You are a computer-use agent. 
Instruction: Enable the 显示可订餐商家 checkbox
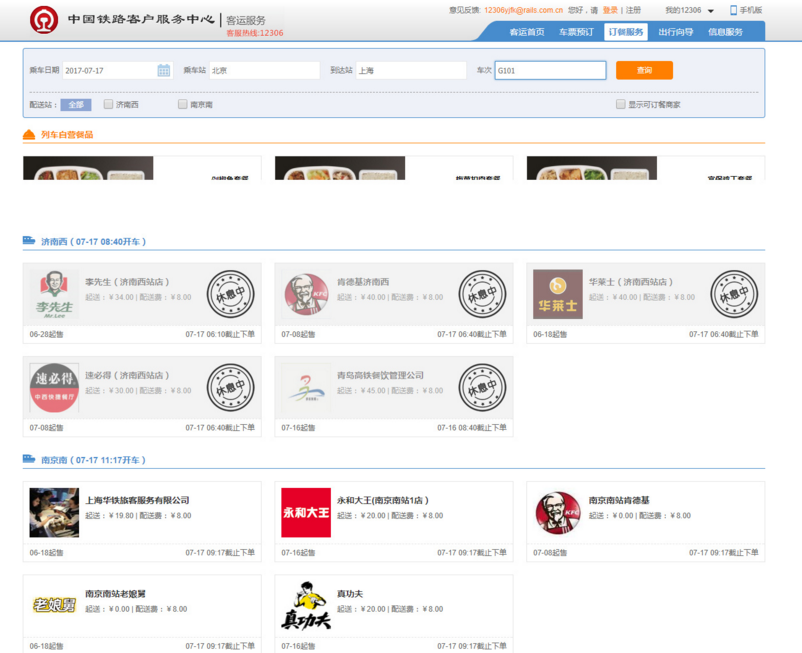point(621,104)
